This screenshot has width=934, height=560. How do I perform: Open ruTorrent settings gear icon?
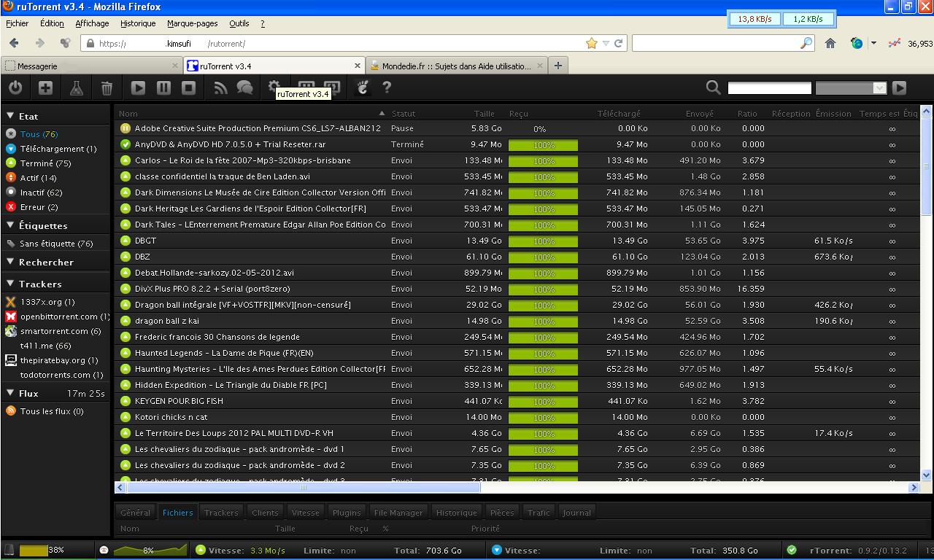274,86
